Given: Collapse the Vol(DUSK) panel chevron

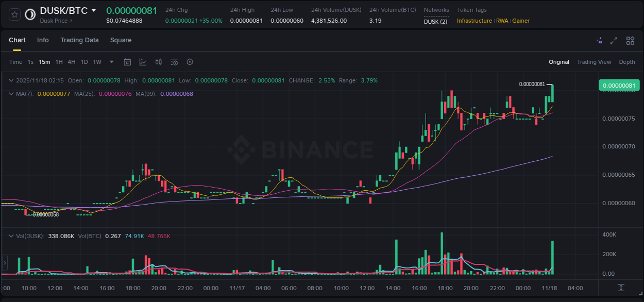Looking at the screenshot, I should [11, 236].
